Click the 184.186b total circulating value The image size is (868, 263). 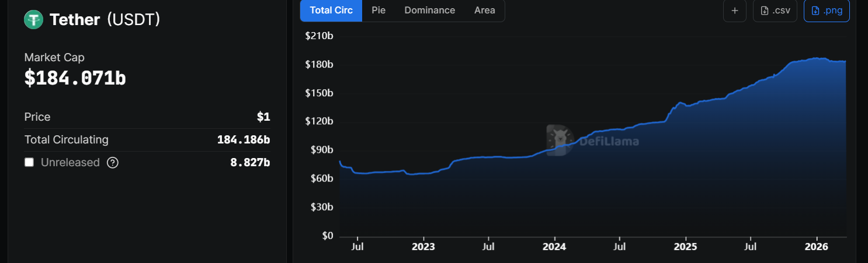[x=243, y=140]
